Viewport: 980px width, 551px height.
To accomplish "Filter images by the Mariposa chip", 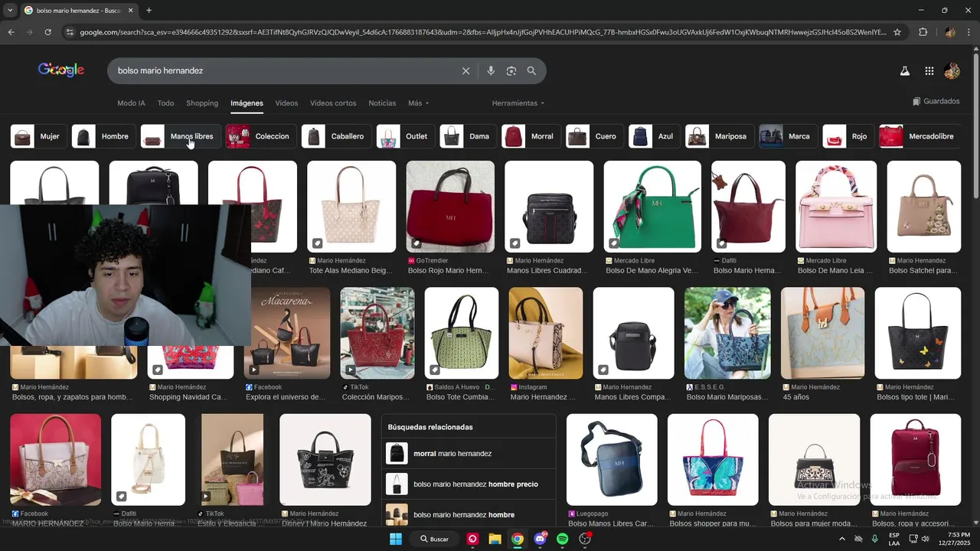I will tap(719, 136).
